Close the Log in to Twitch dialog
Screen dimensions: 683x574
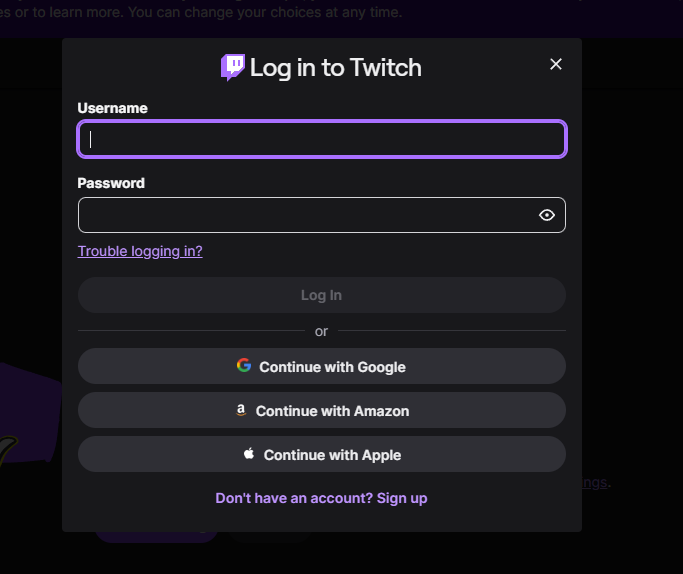pos(556,64)
